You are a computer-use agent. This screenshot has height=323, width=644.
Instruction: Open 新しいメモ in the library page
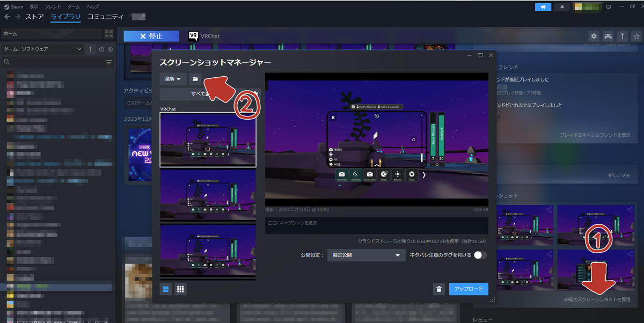pos(619,175)
